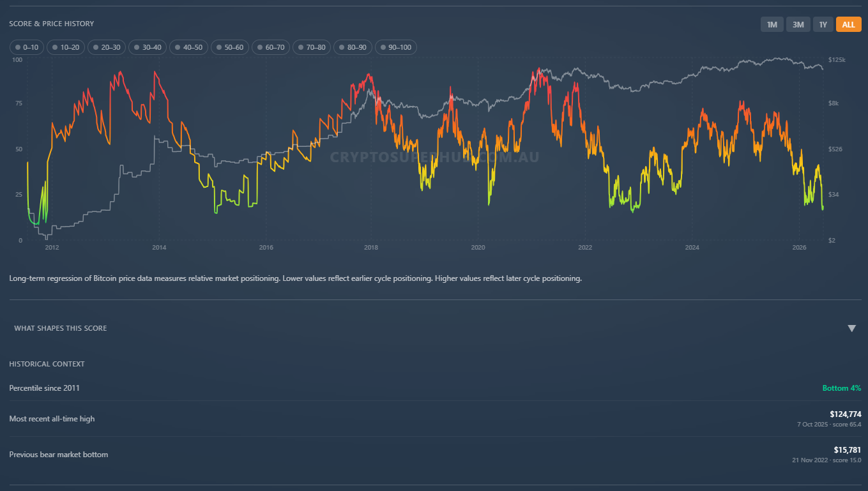868x491 pixels.
Task: Click the $124,774 all-time high value
Action: 845,414
